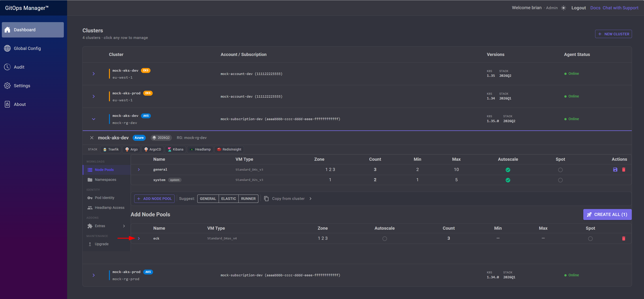The height and width of the screenshot is (299, 644).
Task: Click the eck Count value 3
Action: [x=449, y=238]
